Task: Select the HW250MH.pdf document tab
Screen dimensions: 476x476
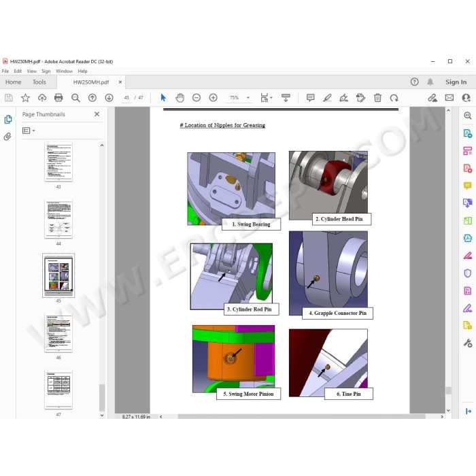Action: [90, 82]
